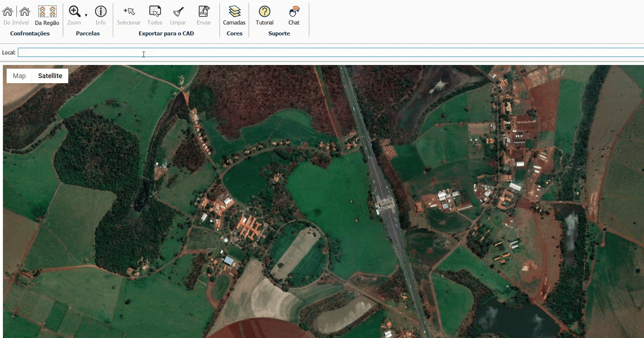Expand the Zoom dropdown arrow

pyautogui.click(x=86, y=15)
